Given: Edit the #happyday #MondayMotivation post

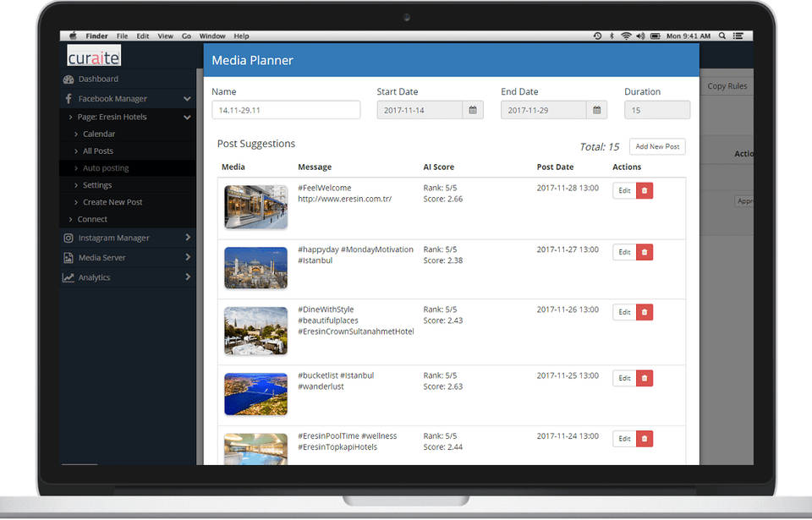Looking at the screenshot, I should tap(624, 252).
